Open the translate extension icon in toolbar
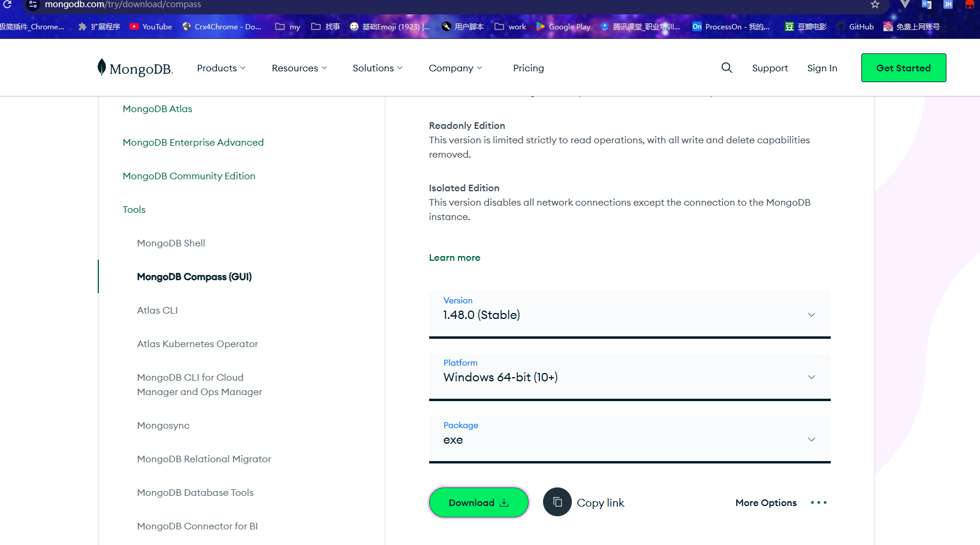980x545 pixels. 927,4
